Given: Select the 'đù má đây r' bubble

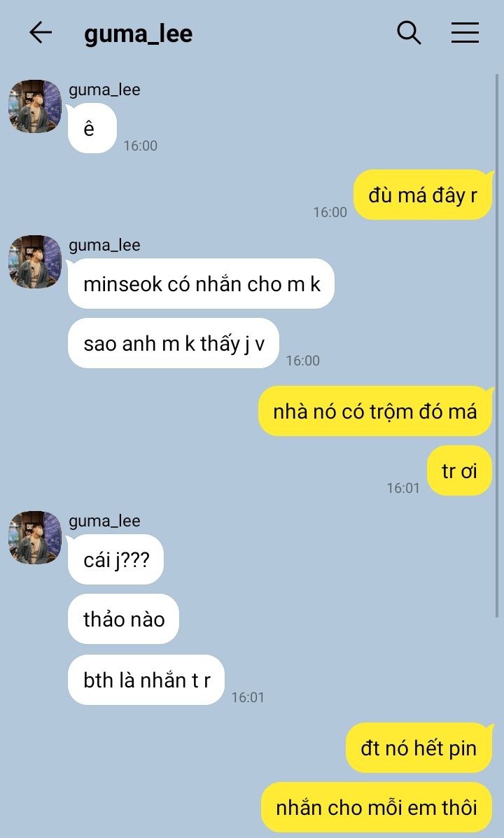Looking at the screenshot, I should (423, 195).
